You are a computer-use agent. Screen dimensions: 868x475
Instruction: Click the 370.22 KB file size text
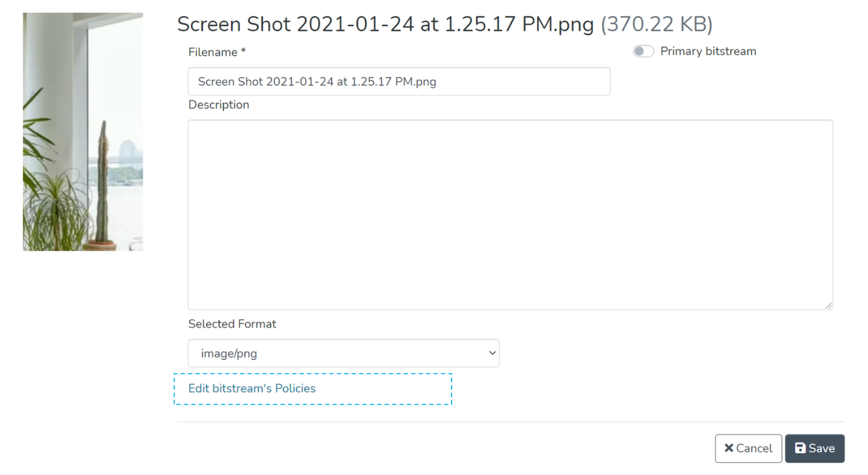pyautogui.click(x=656, y=25)
